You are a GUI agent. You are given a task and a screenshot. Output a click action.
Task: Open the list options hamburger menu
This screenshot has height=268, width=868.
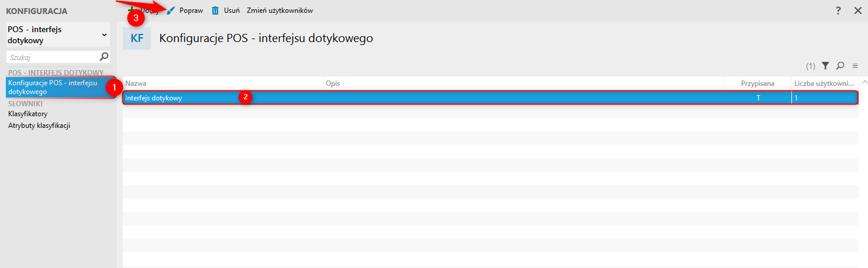tap(855, 66)
